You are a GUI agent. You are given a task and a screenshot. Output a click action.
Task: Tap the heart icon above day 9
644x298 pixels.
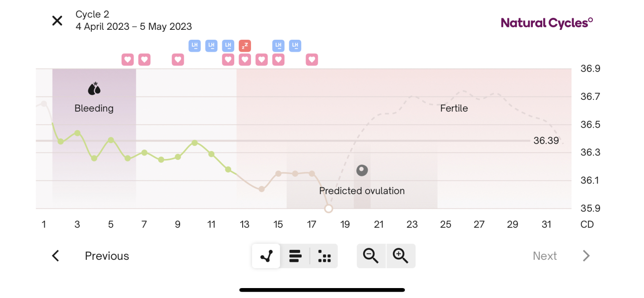pyautogui.click(x=178, y=60)
